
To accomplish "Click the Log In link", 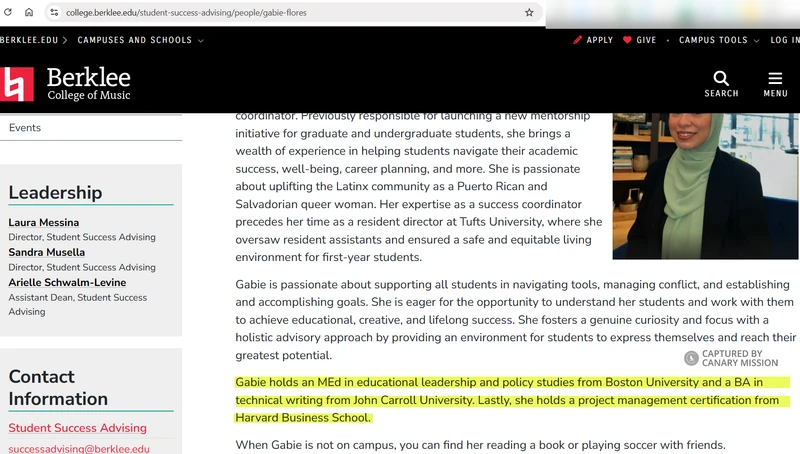I will pos(785,40).
